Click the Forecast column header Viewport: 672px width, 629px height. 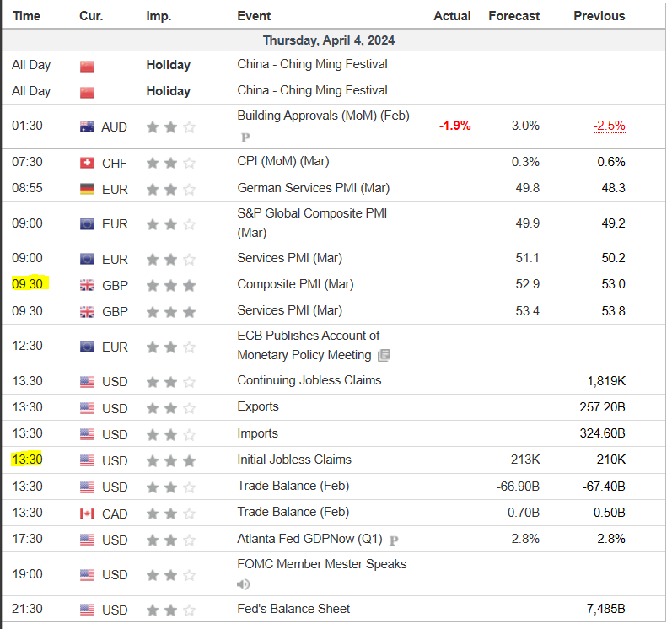[x=513, y=16]
